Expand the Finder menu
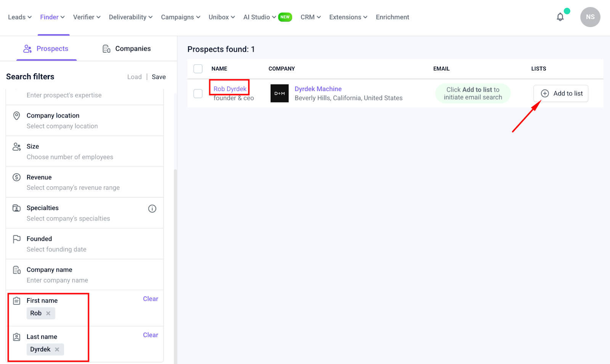The image size is (610, 364). [53, 17]
